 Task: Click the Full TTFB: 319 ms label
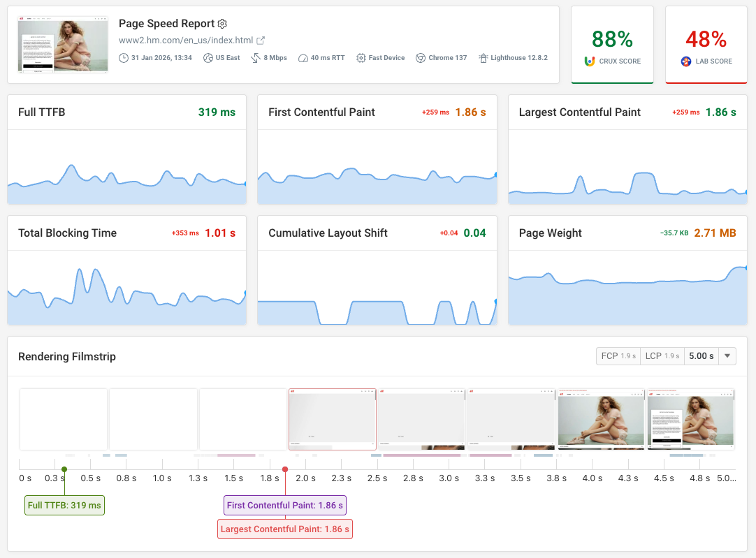tap(64, 505)
